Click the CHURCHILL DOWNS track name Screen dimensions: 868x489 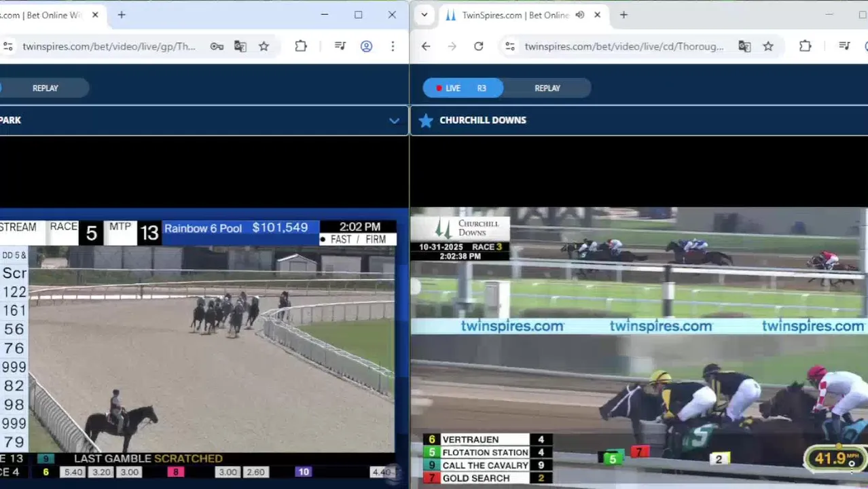coord(483,120)
